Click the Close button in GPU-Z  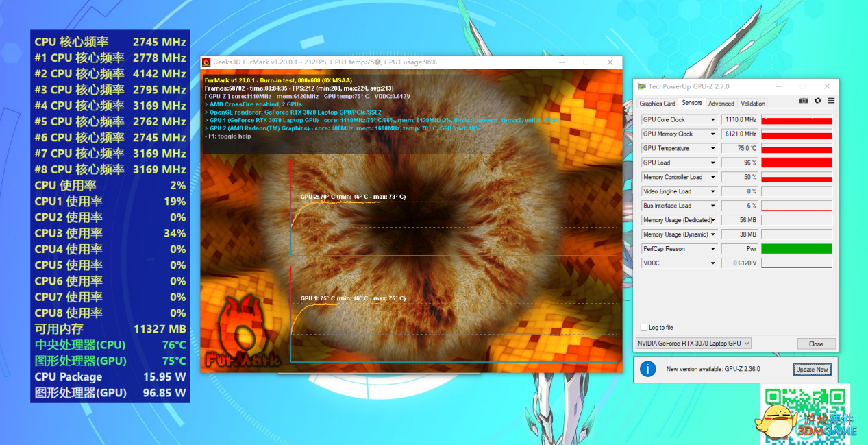point(816,344)
